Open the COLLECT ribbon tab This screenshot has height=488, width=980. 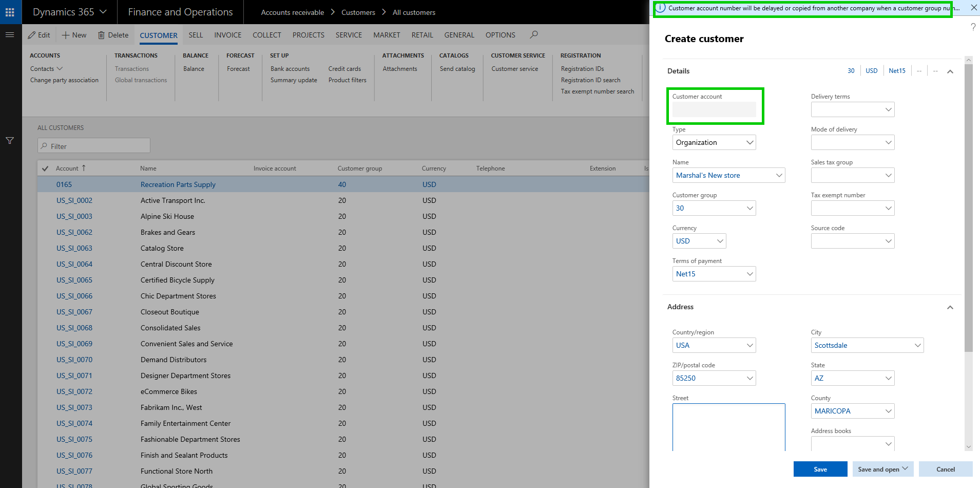[266, 35]
